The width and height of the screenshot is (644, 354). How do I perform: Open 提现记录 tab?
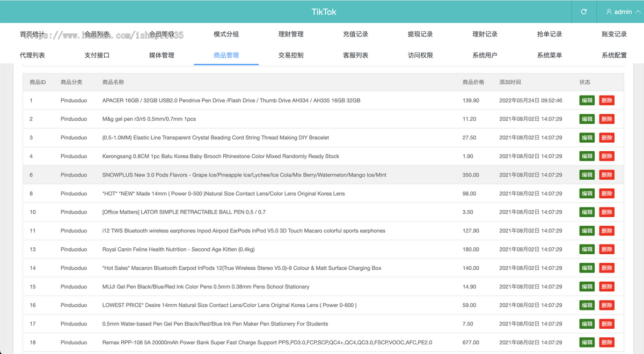(420, 34)
